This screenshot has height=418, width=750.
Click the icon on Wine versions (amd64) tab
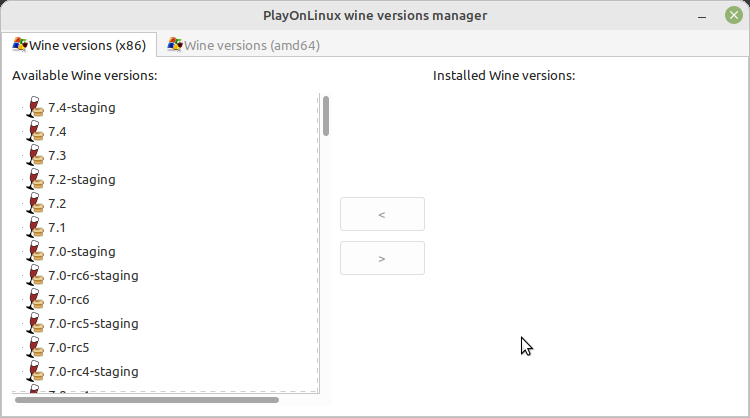[x=175, y=45]
